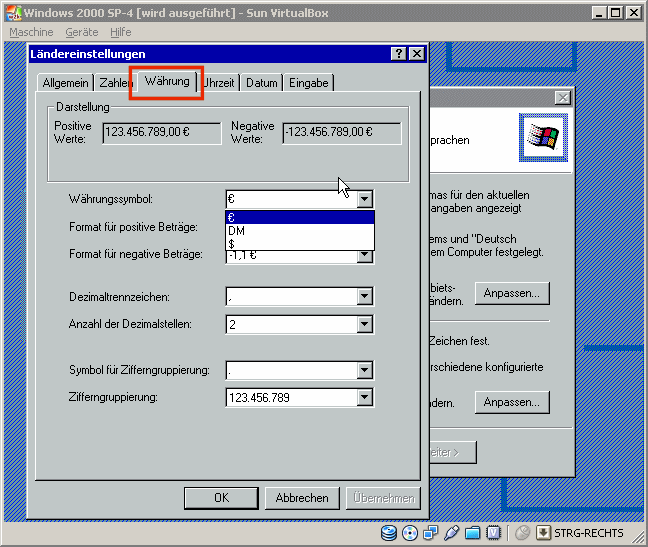
Task: Click the Symbol für Zifferngruppierung input field
Action: tap(290, 371)
